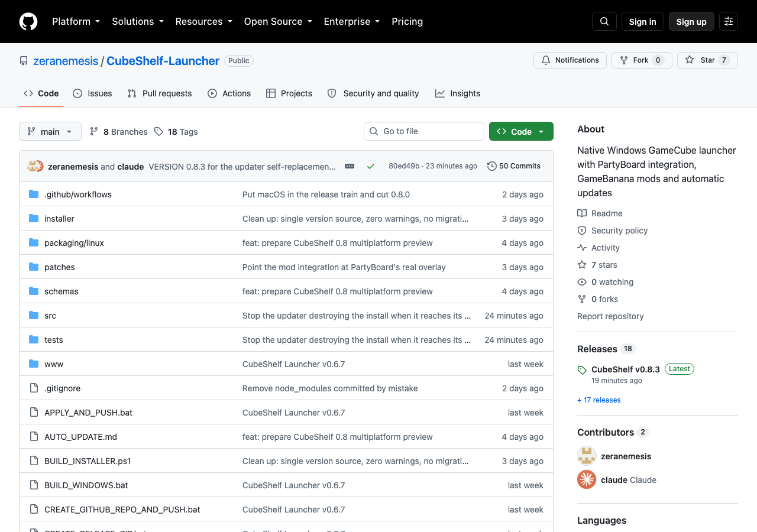The width and height of the screenshot is (757, 532).
Task: Expand the Open Source menu
Action: pyautogui.click(x=278, y=21)
